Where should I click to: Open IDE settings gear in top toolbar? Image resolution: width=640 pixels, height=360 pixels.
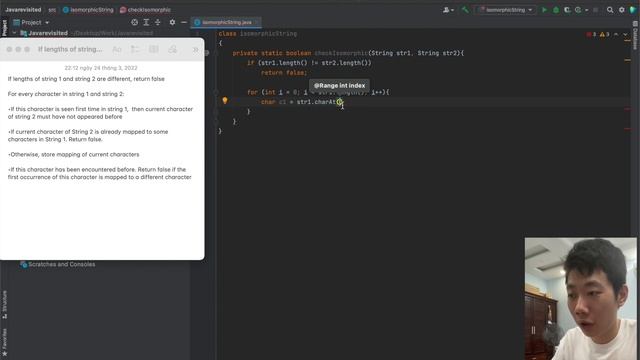click(622, 10)
